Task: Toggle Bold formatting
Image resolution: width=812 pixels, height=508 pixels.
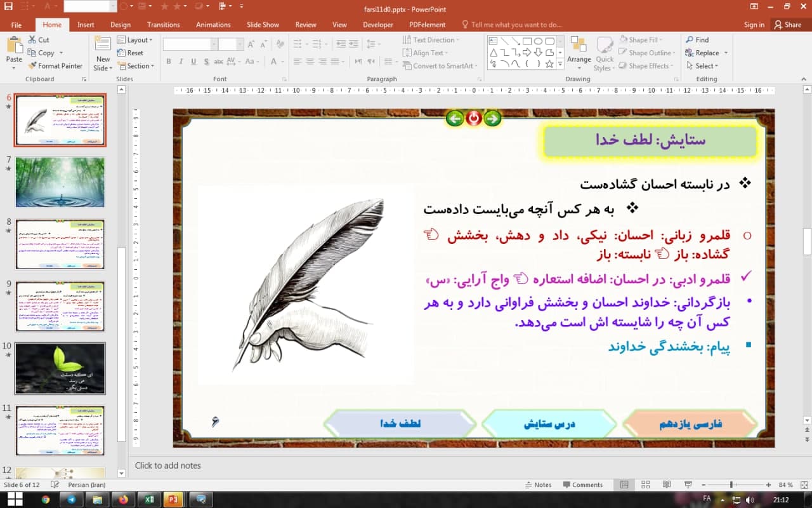Action: pos(169,62)
